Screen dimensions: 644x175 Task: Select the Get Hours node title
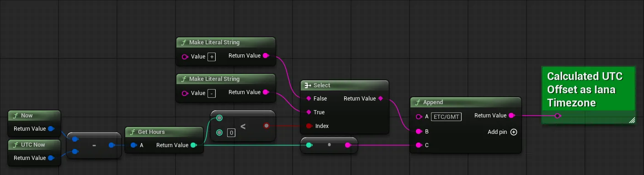coord(151,132)
